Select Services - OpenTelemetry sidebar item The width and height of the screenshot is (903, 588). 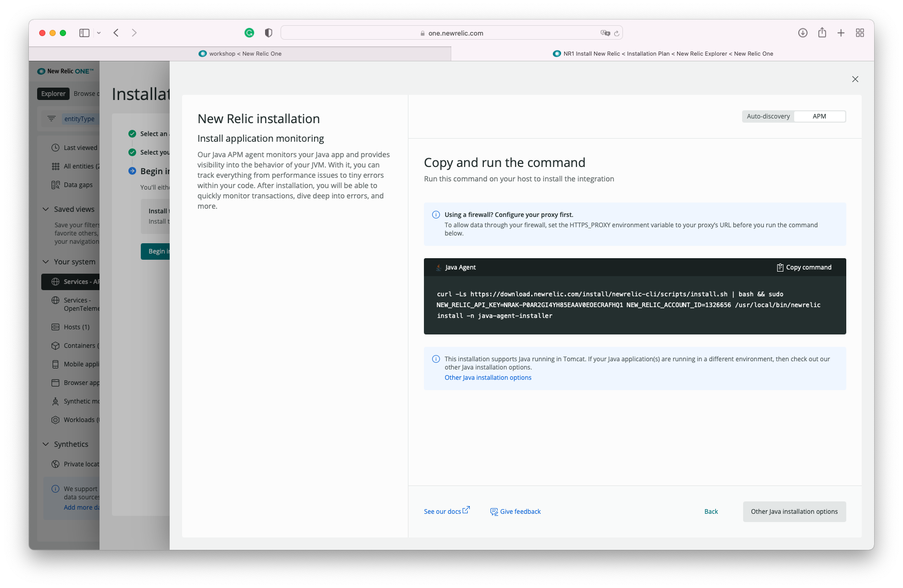point(75,305)
